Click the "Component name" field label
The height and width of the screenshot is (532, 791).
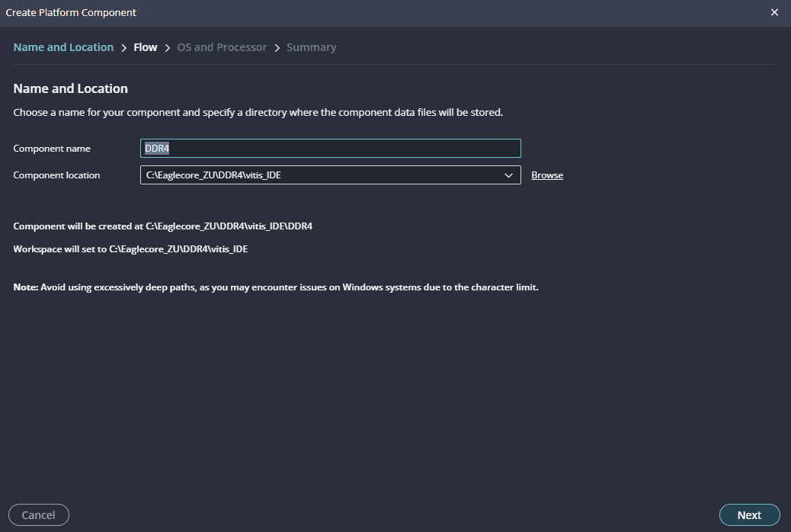52,149
